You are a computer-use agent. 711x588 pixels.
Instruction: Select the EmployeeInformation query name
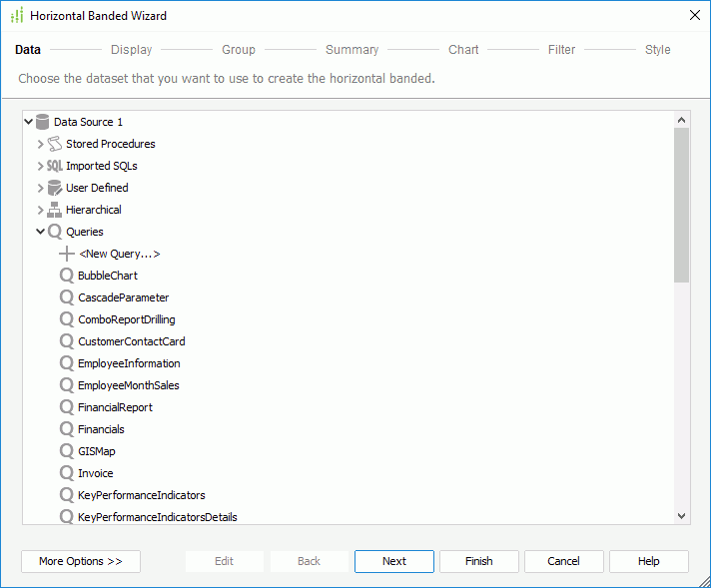click(x=129, y=363)
